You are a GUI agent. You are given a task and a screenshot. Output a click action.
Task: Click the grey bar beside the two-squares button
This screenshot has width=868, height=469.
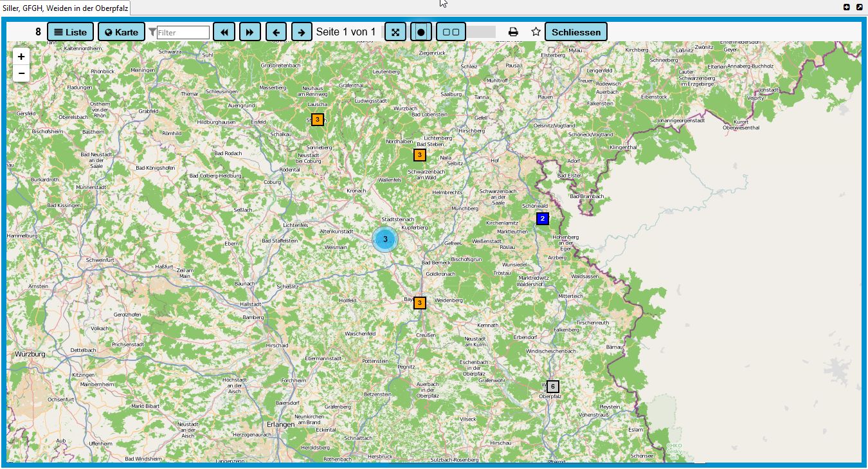point(481,32)
